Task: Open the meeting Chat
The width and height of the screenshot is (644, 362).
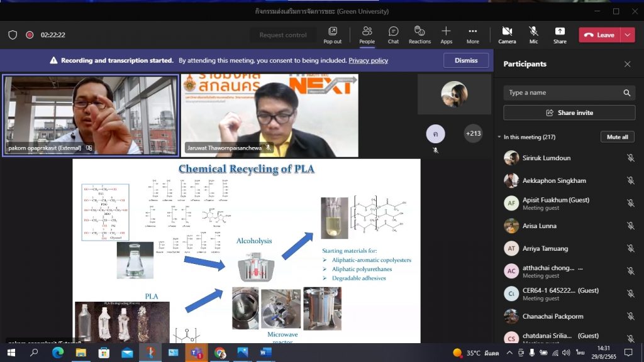Action: click(x=393, y=35)
